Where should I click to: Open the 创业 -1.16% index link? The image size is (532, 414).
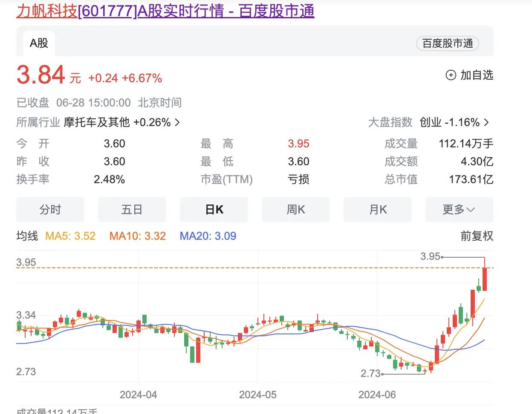(x=449, y=122)
